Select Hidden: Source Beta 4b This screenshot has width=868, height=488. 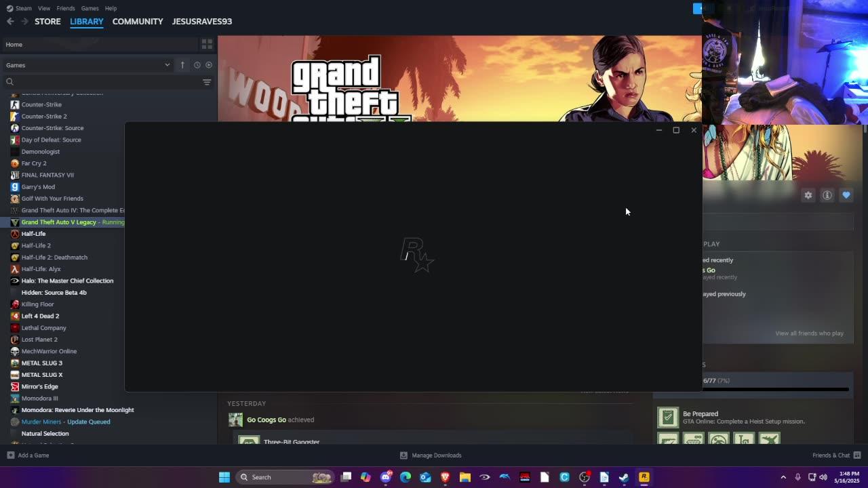(x=54, y=293)
